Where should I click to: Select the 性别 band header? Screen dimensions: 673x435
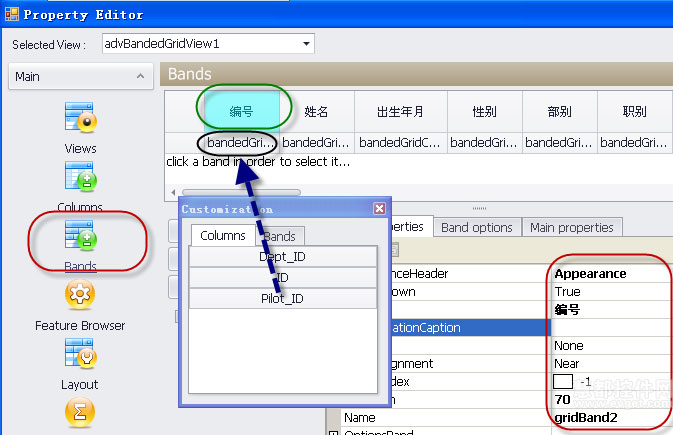[x=485, y=112]
